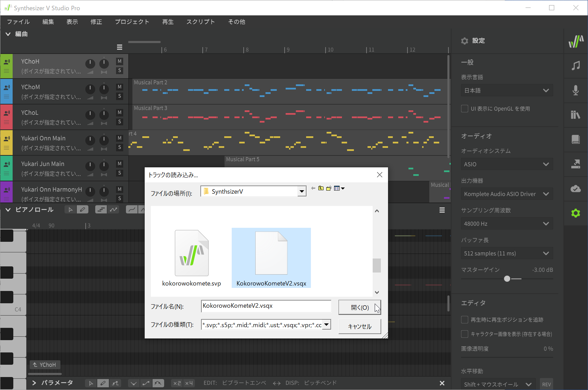Open the library panel in the right sidebar

576,115
